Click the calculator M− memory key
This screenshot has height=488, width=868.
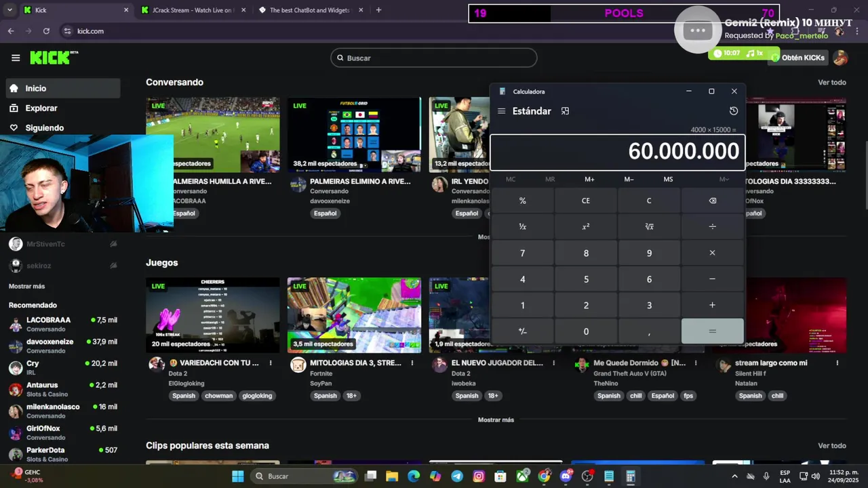pyautogui.click(x=629, y=180)
